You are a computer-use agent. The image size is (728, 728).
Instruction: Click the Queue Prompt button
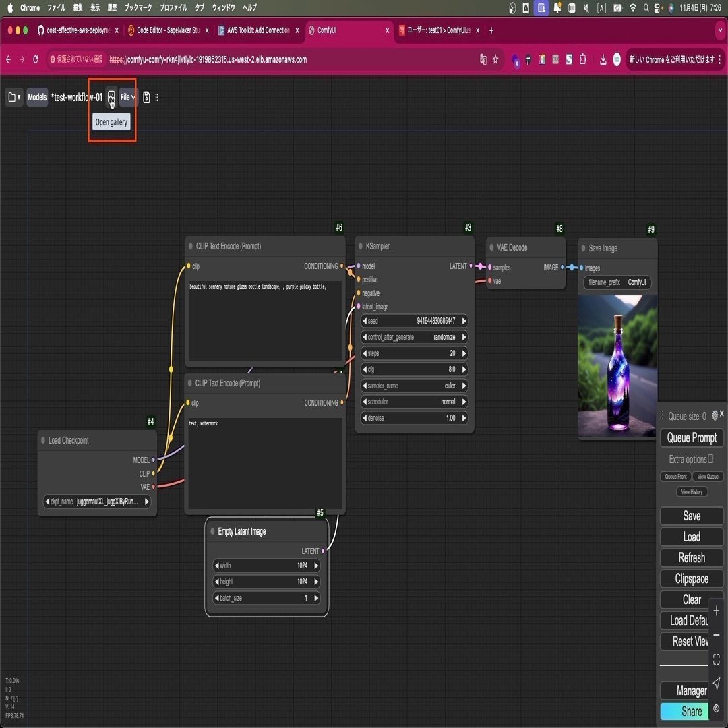click(x=692, y=437)
